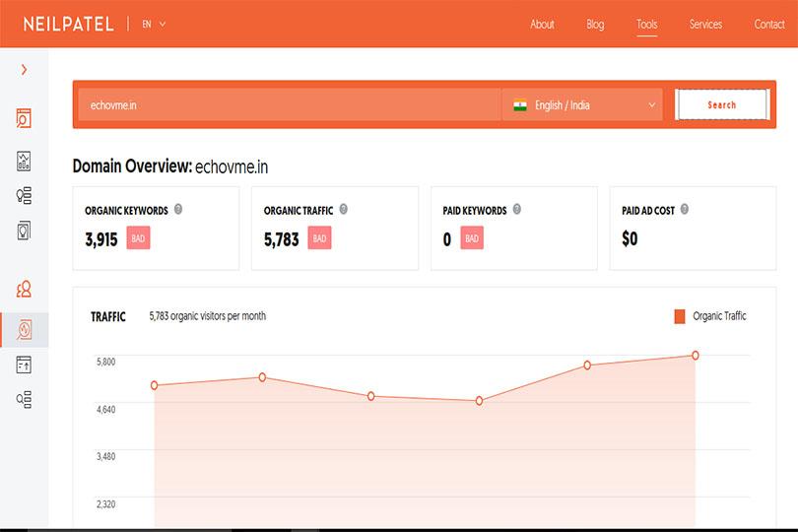Screen dimensions: 798x532
Task: Click the Domain Overview: echovme.in heading
Action: (x=170, y=166)
